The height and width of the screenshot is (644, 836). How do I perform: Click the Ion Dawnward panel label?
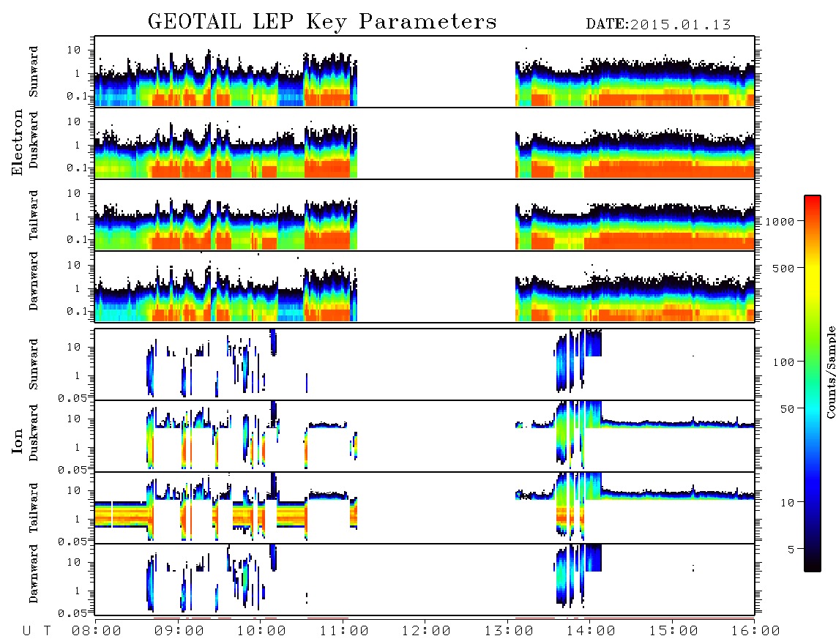tap(34, 574)
